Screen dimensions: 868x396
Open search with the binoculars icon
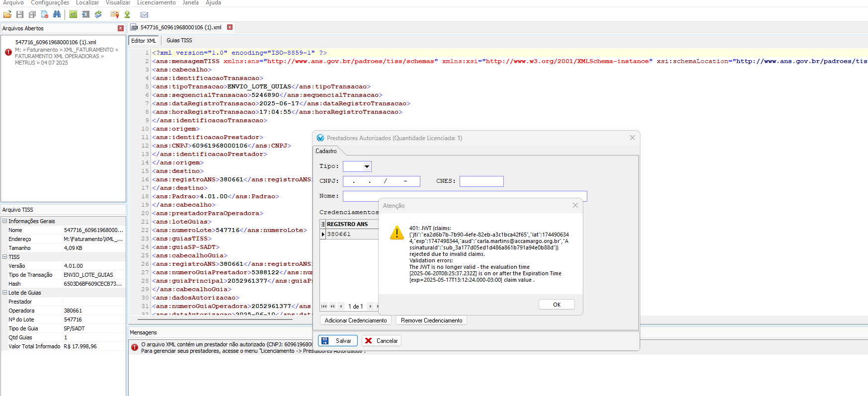57,14
